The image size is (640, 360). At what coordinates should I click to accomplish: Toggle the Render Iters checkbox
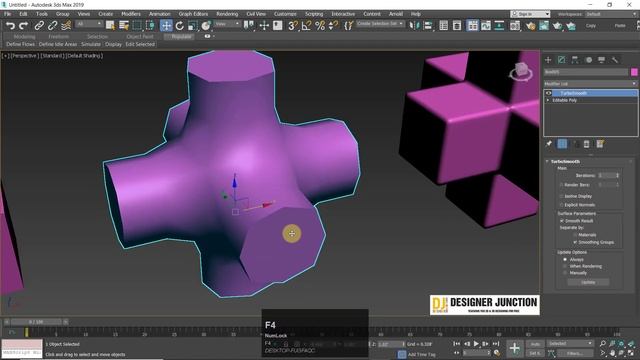point(562,185)
